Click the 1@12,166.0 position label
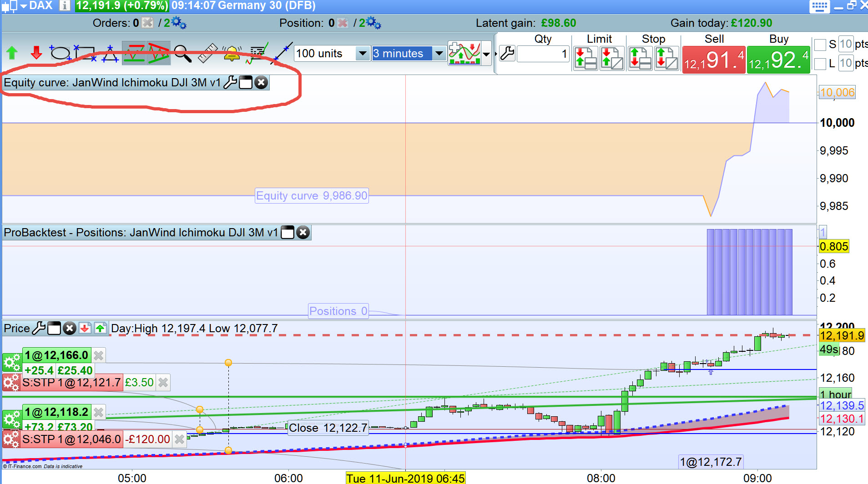The width and height of the screenshot is (868, 484). tap(56, 355)
